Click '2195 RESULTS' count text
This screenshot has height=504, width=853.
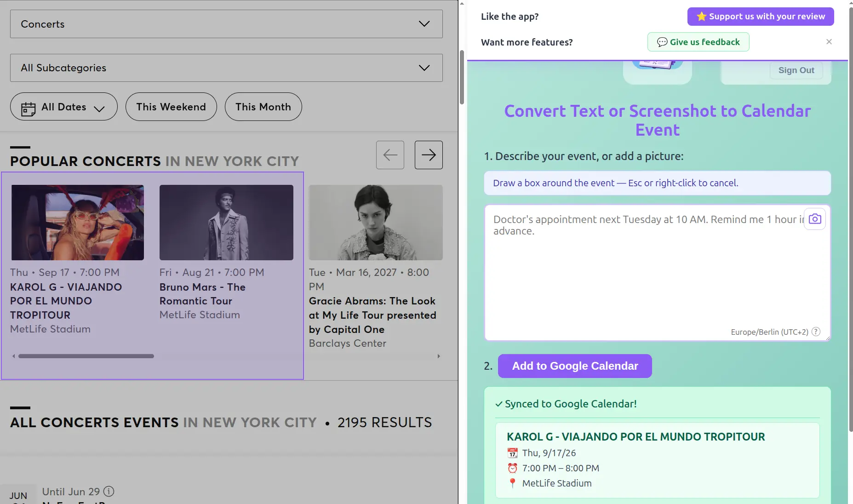tap(385, 423)
